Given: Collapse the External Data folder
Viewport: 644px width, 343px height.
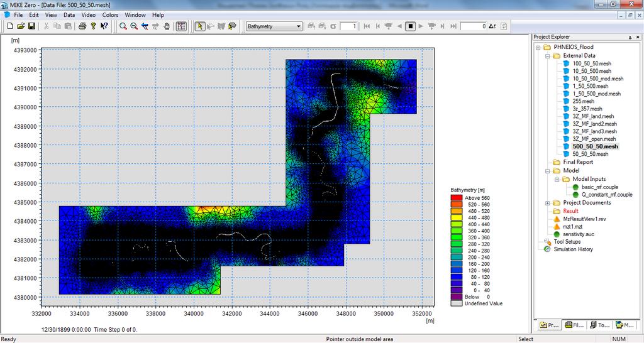Looking at the screenshot, I should [548, 56].
